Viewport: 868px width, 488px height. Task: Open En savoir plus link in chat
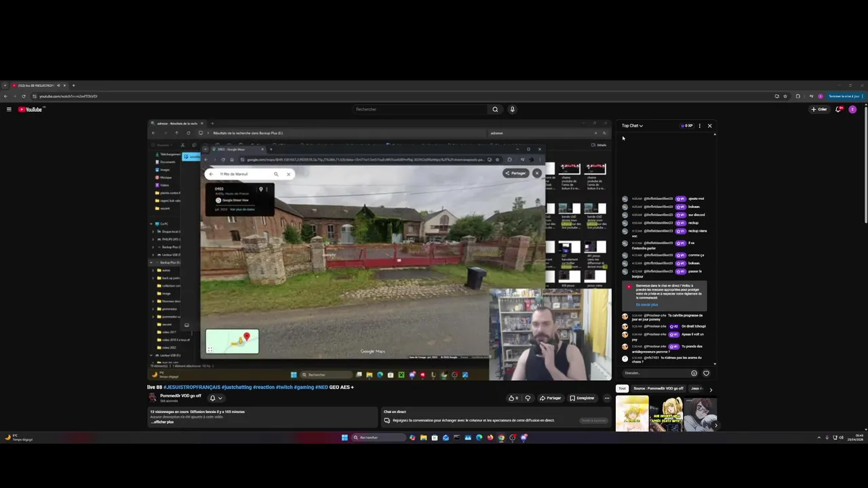(647, 304)
